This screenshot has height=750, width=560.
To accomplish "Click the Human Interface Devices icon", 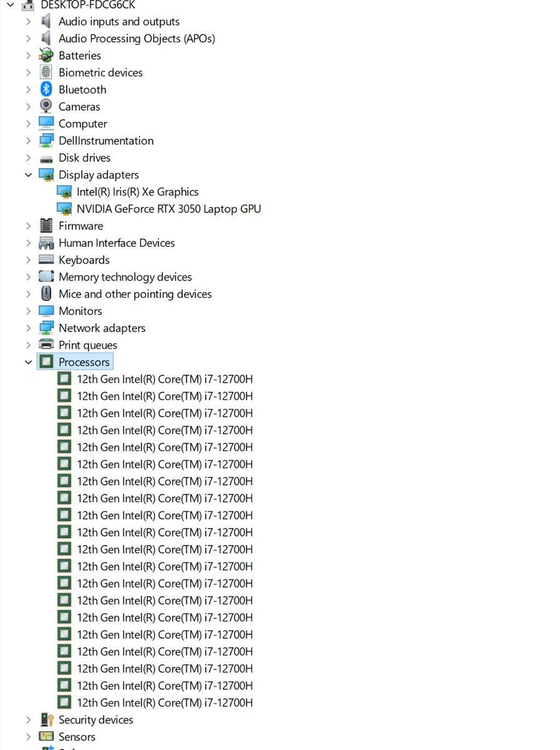I will point(46,243).
